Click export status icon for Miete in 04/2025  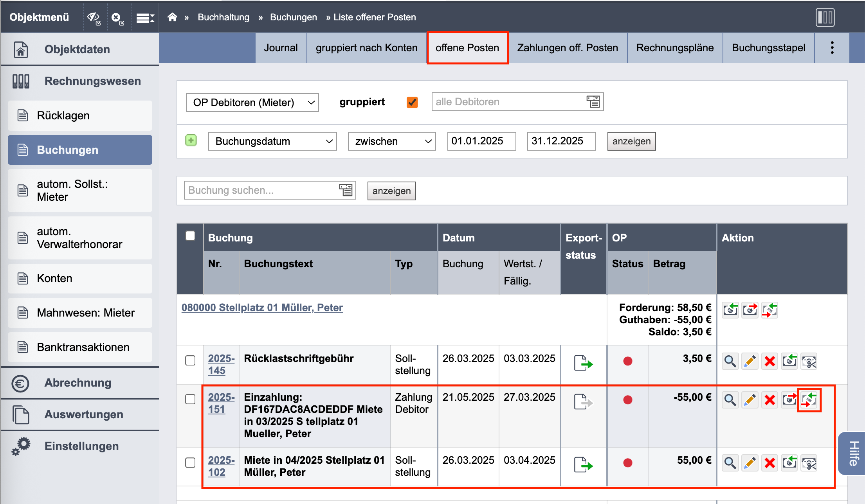583,464
